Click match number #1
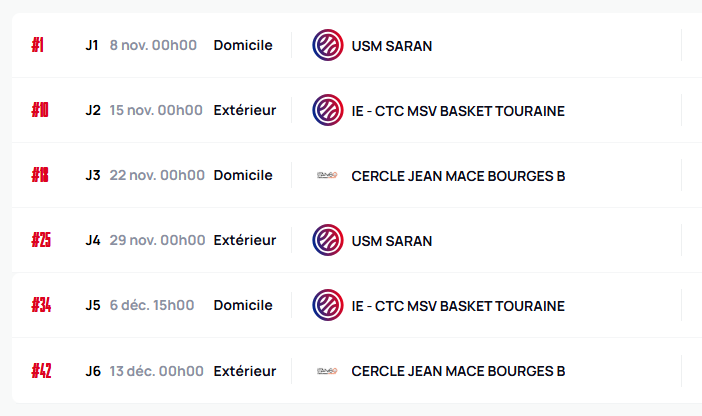Screen dimensions: 702x416 [38, 45]
